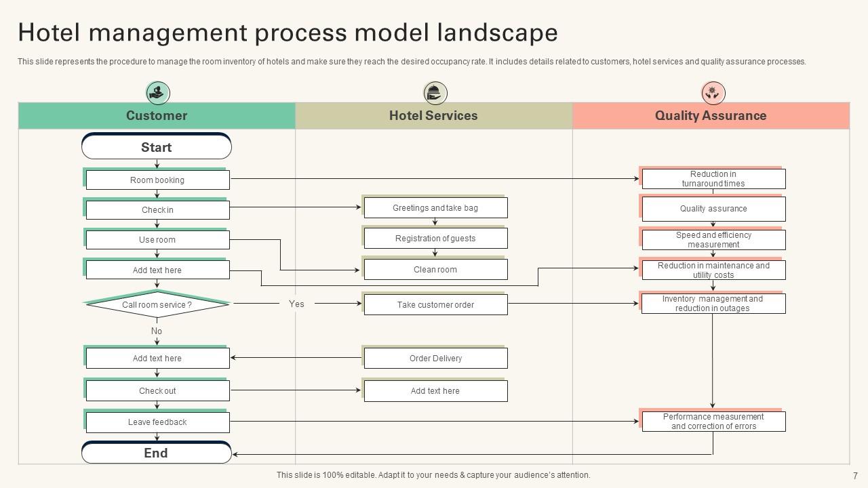The image size is (868, 488).
Task: Click the Quality Assurance gear icon
Action: pyautogui.click(x=713, y=92)
